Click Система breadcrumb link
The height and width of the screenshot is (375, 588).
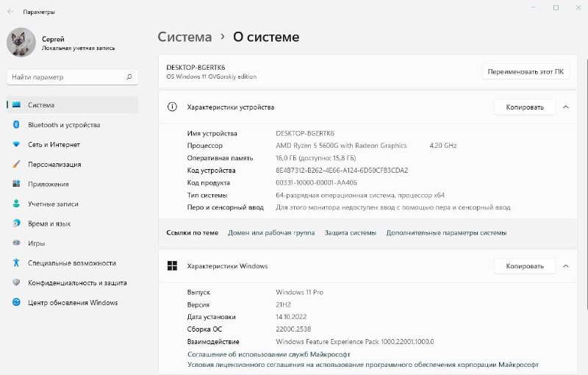[x=184, y=37]
